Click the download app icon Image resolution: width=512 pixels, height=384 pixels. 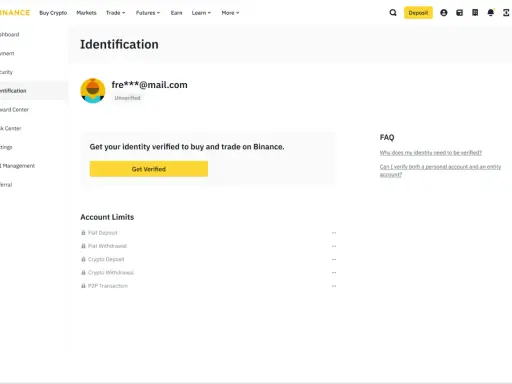tap(507, 13)
